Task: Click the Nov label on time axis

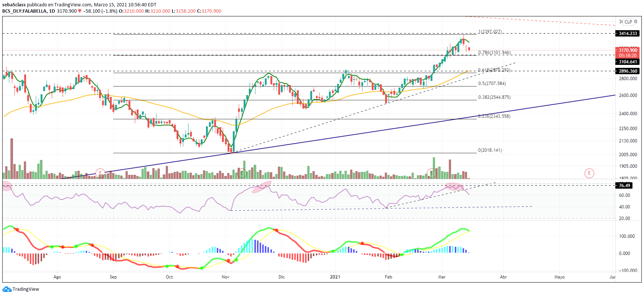Action: pos(225,277)
